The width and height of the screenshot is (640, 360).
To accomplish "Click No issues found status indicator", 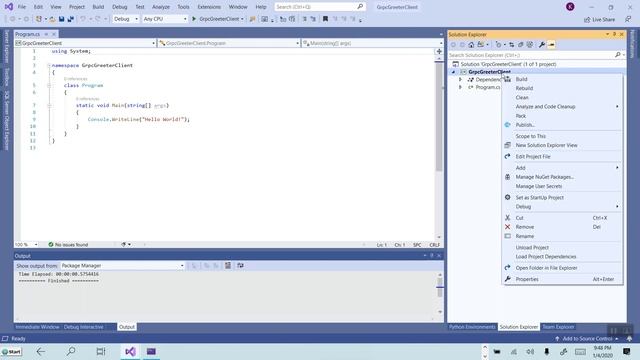I will point(68,244).
